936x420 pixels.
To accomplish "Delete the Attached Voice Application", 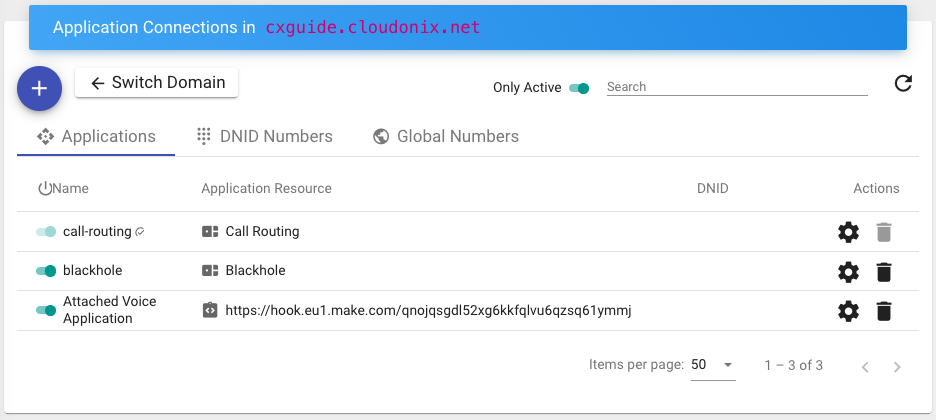I will point(883,311).
